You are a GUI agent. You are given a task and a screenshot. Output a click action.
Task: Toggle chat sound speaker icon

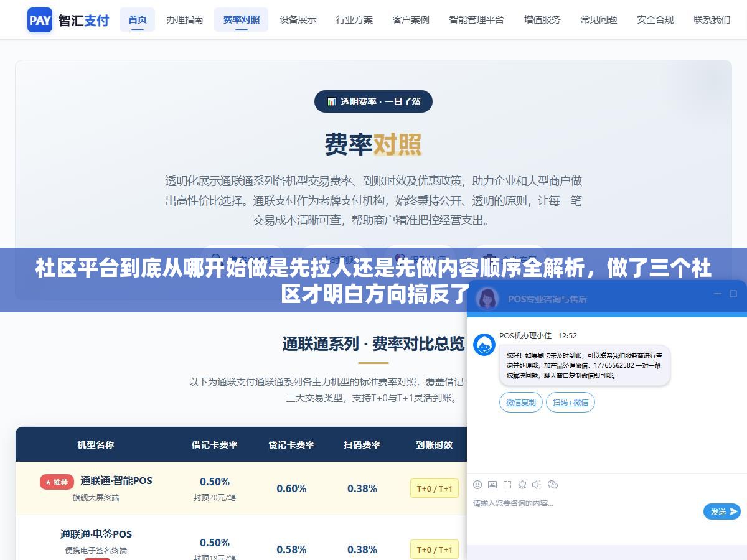pyautogui.click(x=537, y=484)
